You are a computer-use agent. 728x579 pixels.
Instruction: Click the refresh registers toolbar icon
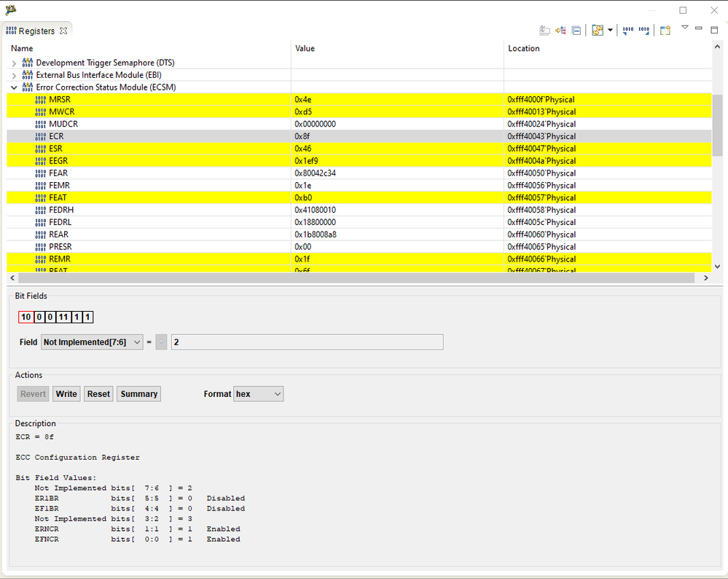[x=598, y=31]
